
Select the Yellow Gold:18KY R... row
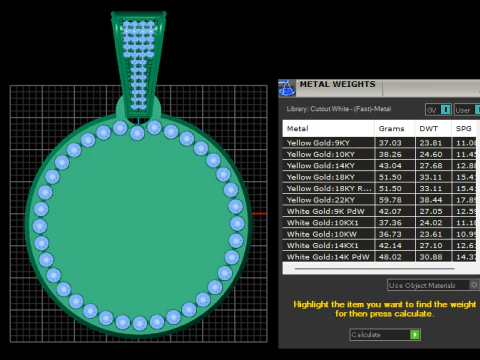pyautogui.click(x=379, y=188)
